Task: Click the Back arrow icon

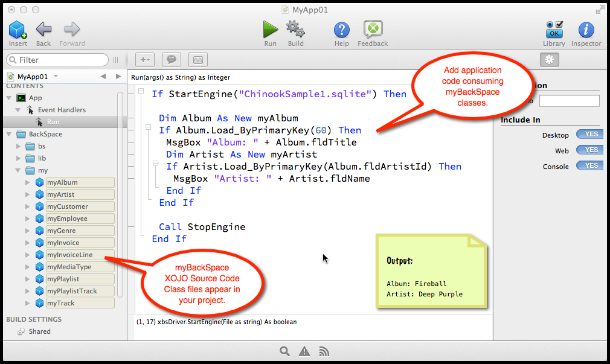Action: coord(43,29)
